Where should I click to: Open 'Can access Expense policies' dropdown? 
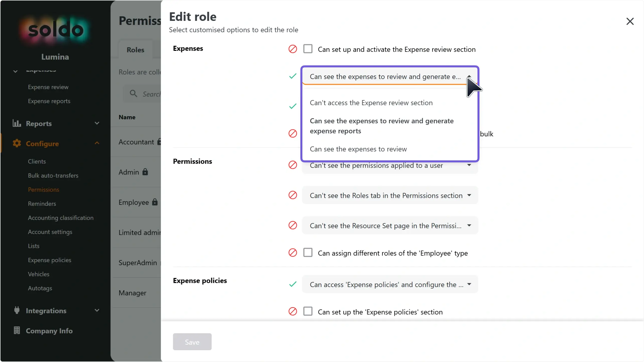tap(390, 284)
